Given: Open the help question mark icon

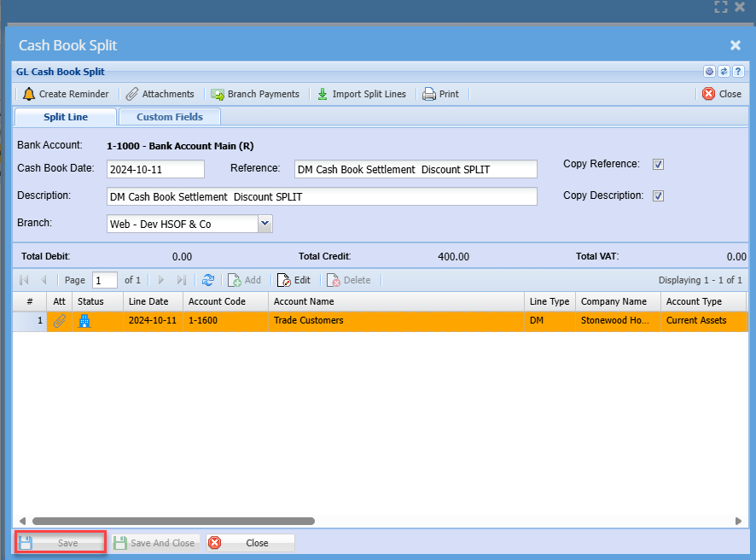Looking at the screenshot, I should tap(738, 72).
